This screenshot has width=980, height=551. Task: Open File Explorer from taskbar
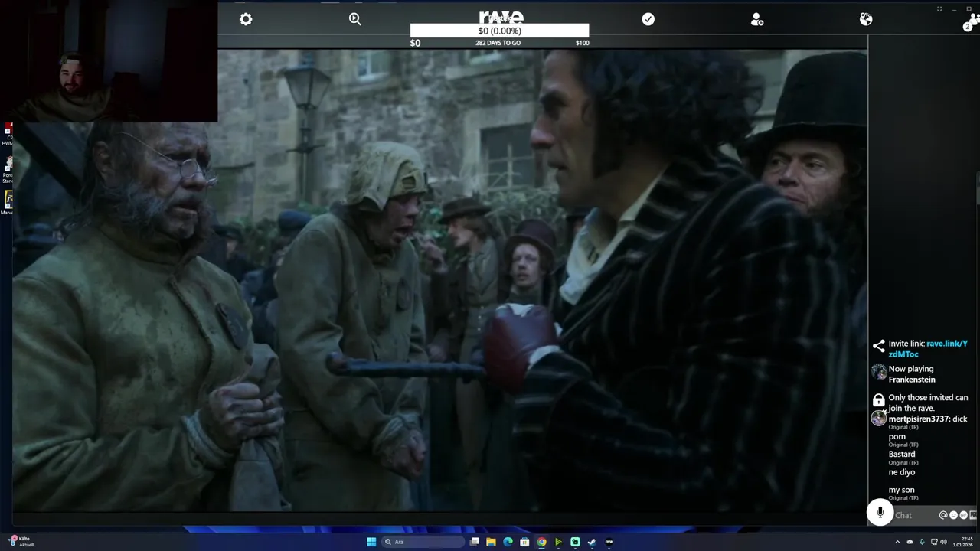491,542
